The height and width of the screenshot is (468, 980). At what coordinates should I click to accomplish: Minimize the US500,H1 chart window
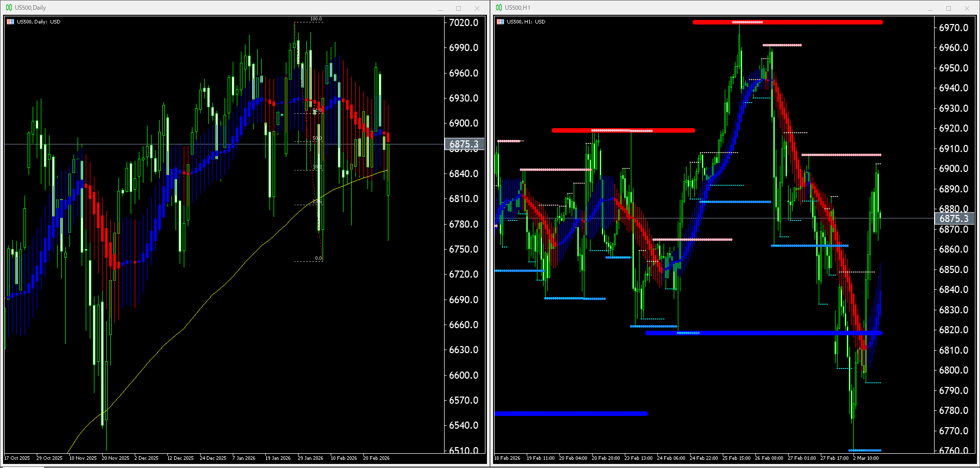pos(930,8)
